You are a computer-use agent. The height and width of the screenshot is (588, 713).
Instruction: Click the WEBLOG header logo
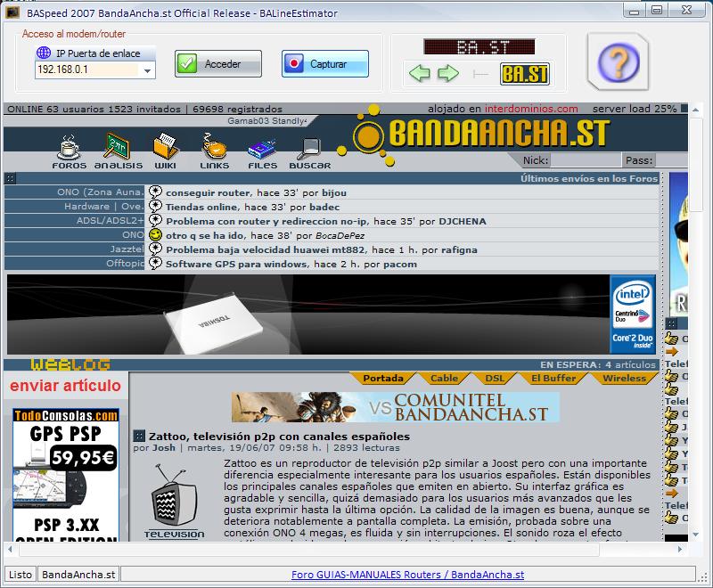tap(70, 364)
